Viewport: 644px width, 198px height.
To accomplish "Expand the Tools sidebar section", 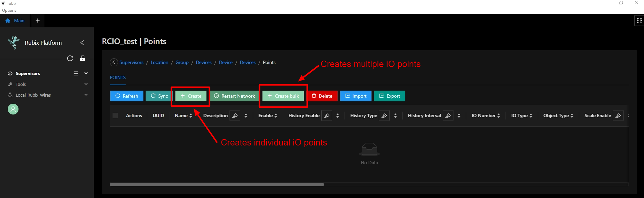I will 86,84.
